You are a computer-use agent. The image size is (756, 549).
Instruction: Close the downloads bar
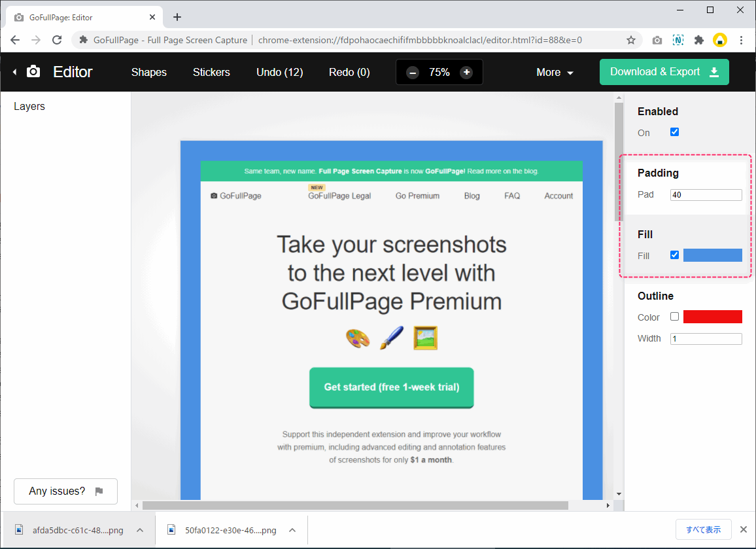pos(744,530)
